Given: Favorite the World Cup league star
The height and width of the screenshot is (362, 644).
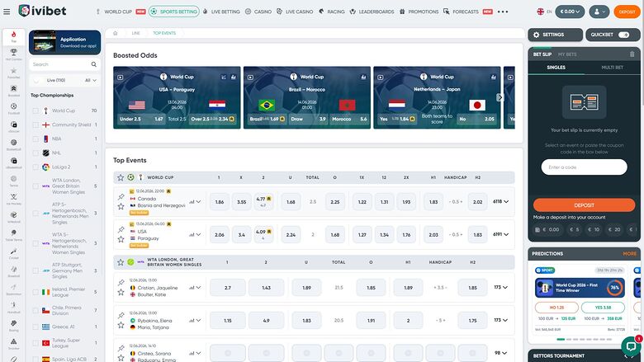Looking at the screenshot, I should point(121,177).
